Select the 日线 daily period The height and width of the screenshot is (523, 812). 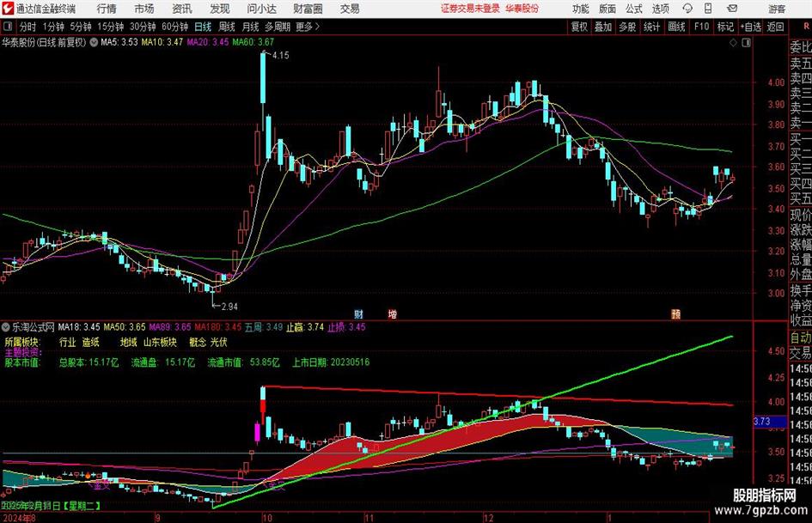(203, 27)
